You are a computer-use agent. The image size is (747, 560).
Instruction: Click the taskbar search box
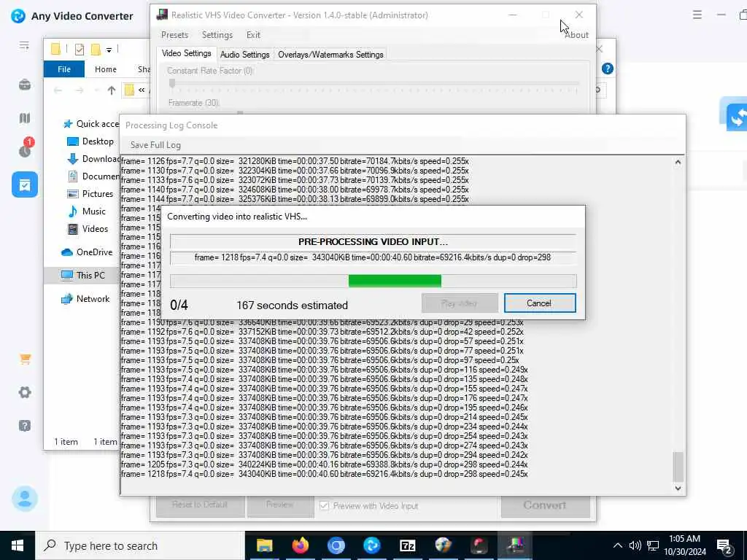(x=140, y=545)
